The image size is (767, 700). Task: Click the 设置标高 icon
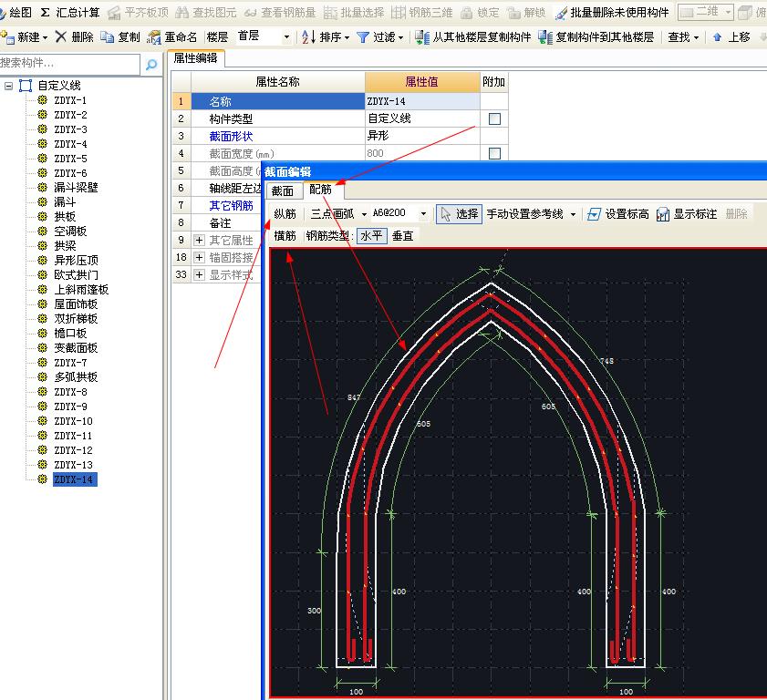(594, 214)
